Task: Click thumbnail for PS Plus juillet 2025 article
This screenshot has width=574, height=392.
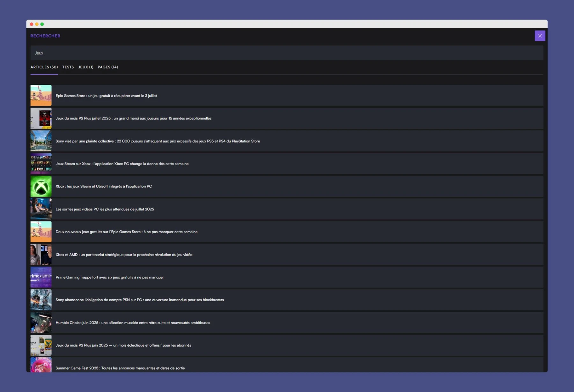Action: coord(41,118)
